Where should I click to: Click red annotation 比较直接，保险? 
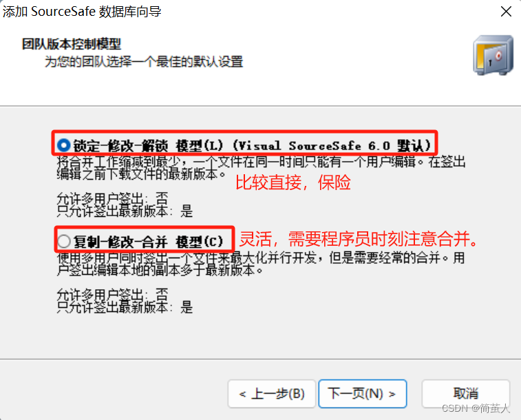point(293,182)
